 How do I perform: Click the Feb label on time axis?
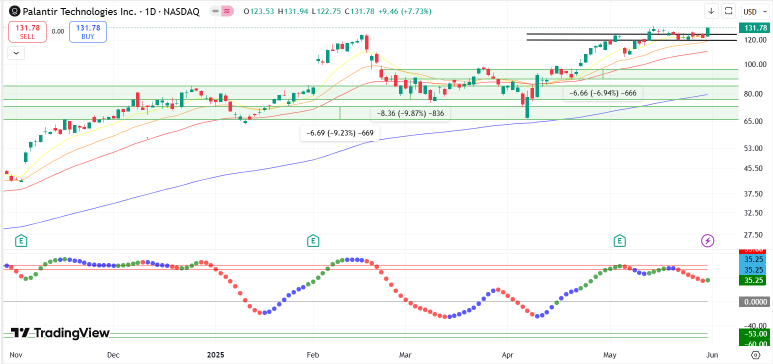coord(312,355)
